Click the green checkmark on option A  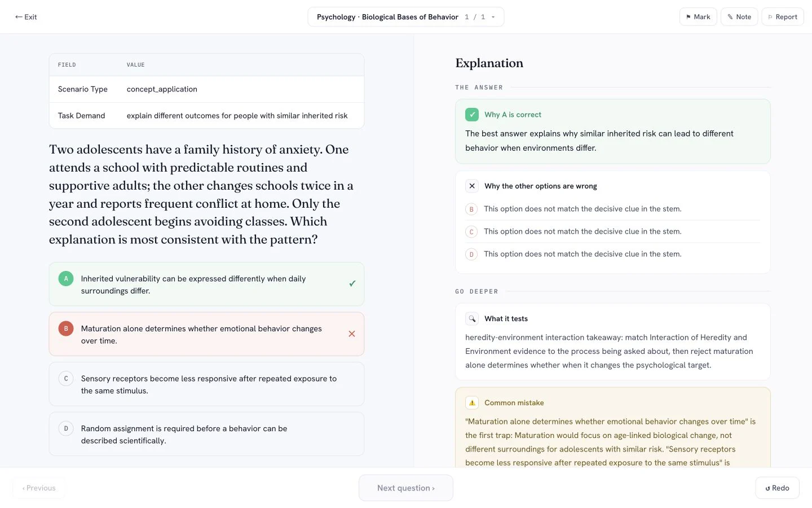click(x=352, y=284)
